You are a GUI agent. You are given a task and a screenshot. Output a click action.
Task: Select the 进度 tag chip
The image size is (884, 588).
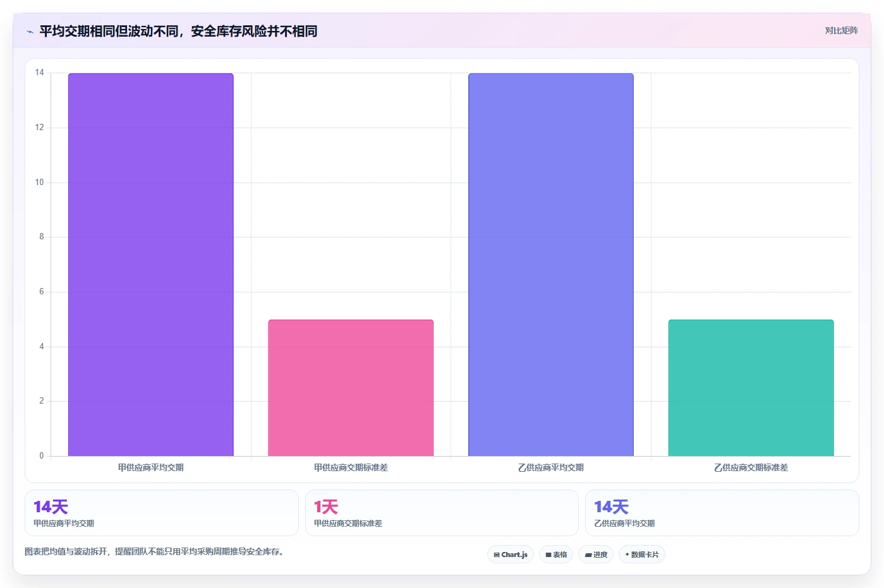[596, 555]
